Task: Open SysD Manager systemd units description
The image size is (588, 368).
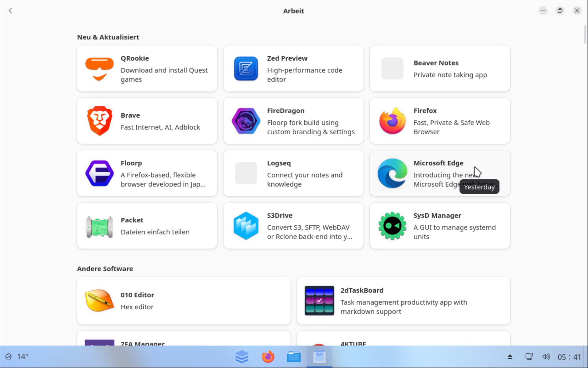Action: tap(454, 232)
